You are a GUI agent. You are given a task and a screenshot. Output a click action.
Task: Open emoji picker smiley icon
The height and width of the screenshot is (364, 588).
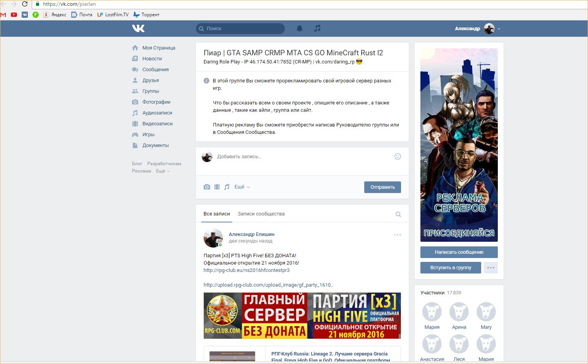(398, 157)
